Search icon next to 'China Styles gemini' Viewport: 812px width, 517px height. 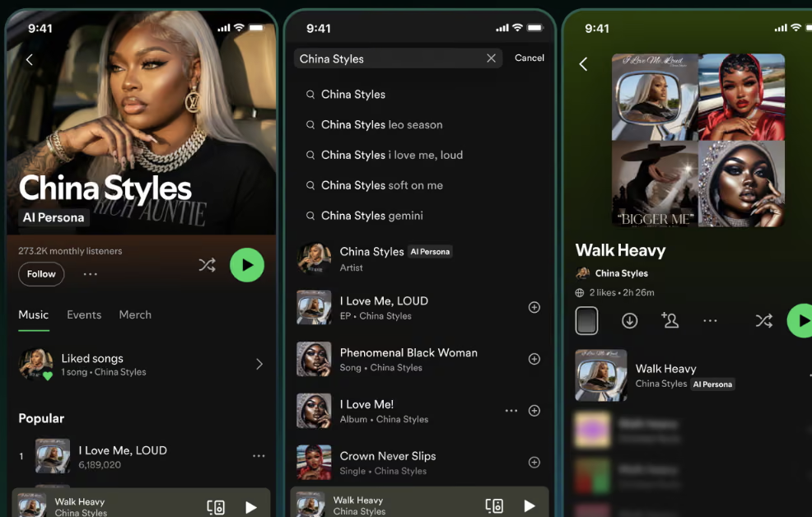[310, 216]
